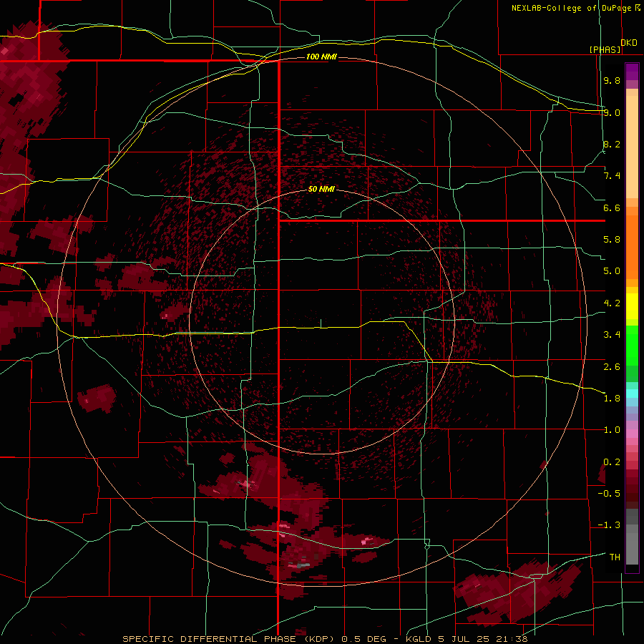
Task: Click the 8.2 color scale value
Action: [612, 144]
